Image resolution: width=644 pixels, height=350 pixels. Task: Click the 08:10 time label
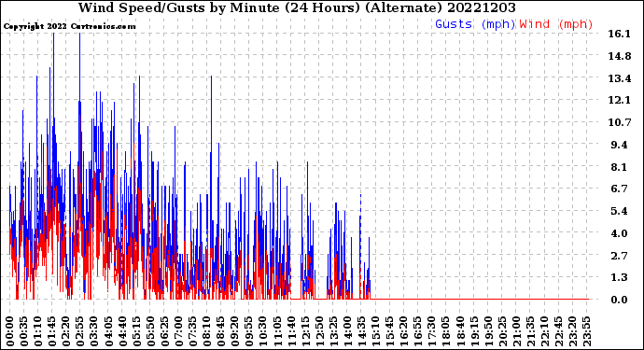(206, 331)
